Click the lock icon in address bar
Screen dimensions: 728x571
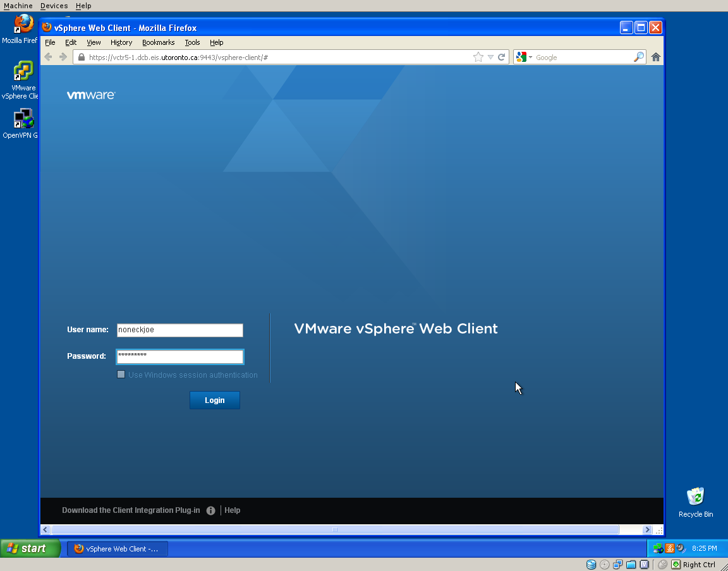[82, 57]
